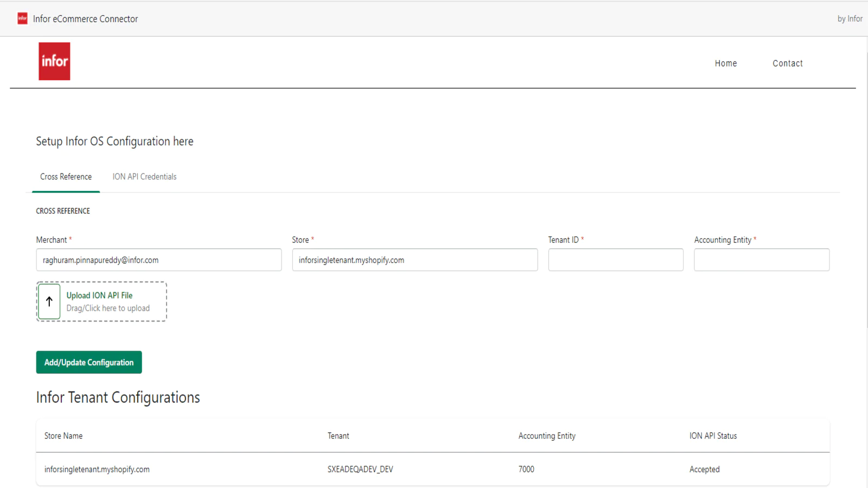
Task: Click the Upload ION API File dropzone
Action: [101, 301]
